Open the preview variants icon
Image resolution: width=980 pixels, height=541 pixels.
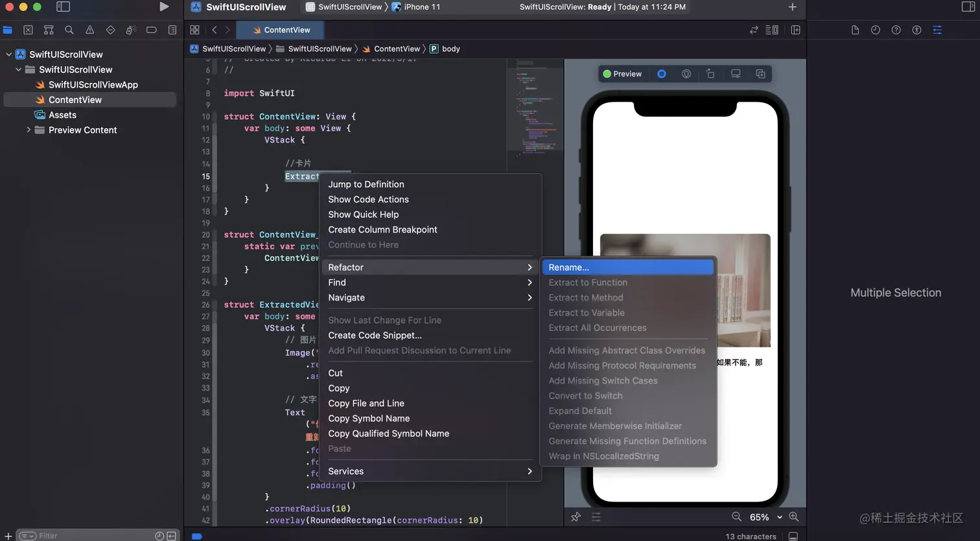tap(686, 74)
